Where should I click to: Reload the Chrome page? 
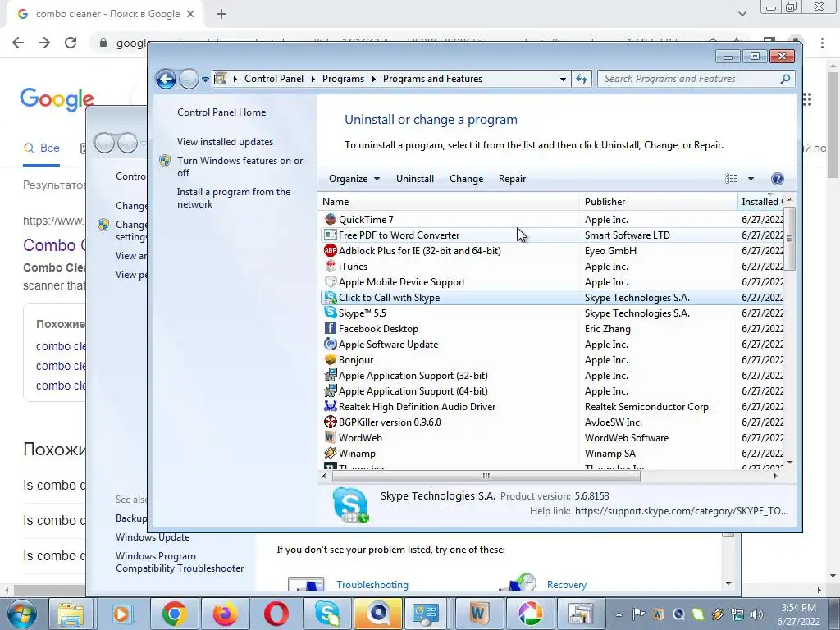(x=71, y=43)
